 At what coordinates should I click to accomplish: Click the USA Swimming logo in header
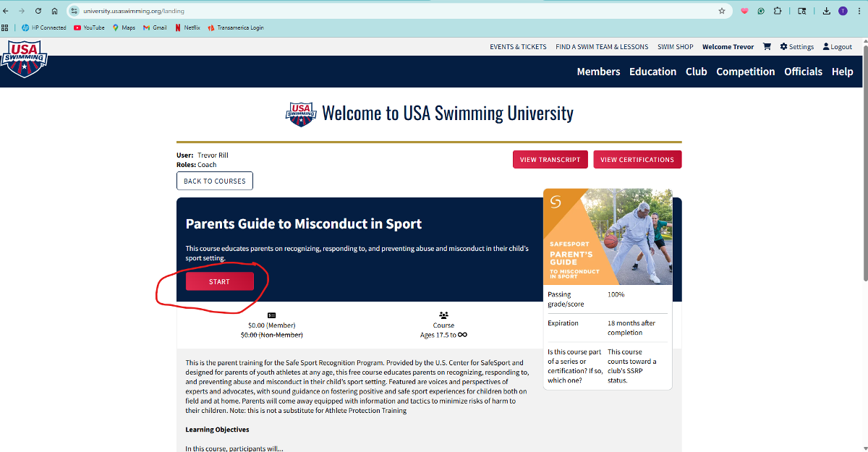pyautogui.click(x=24, y=59)
